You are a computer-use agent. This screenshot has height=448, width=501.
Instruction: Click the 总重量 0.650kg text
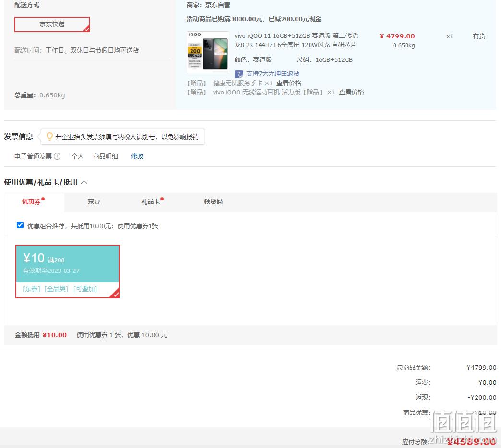pos(40,95)
